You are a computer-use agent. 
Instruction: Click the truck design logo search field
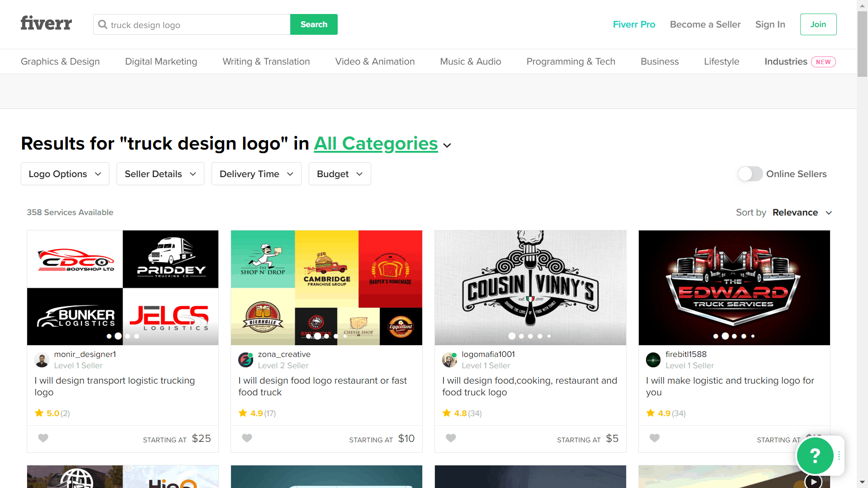point(191,24)
